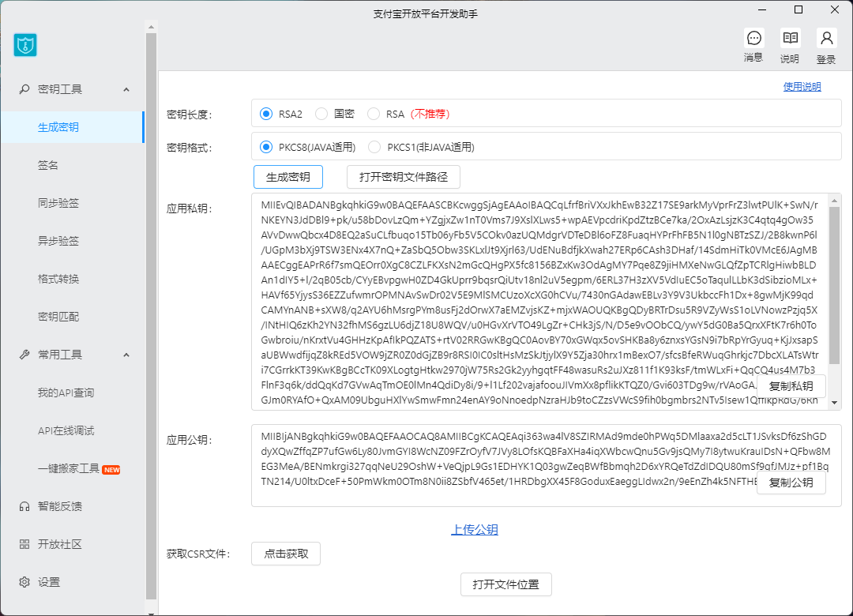Copy public key with 复制公钥

[791, 483]
